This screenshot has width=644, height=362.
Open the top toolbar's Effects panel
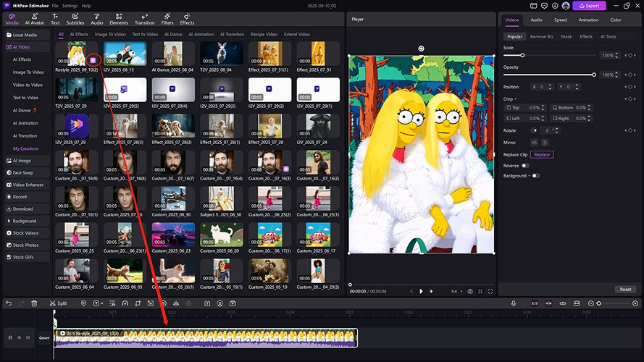point(187,19)
